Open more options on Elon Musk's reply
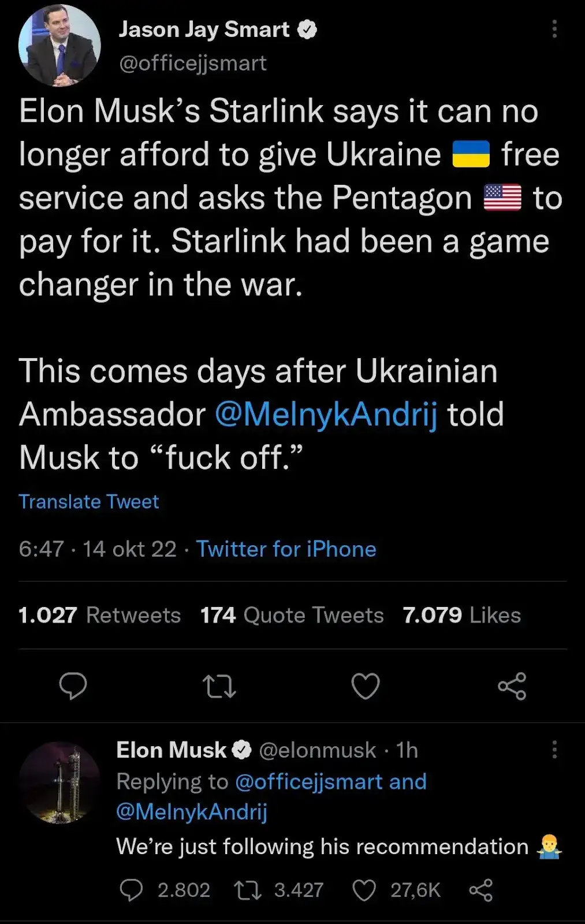 (x=554, y=750)
